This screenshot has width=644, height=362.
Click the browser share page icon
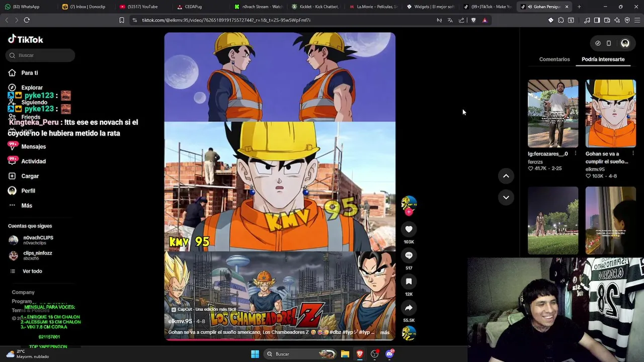[461, 20]
